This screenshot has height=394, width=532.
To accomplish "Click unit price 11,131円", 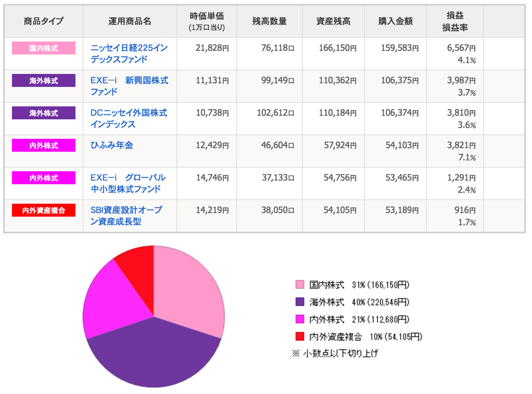I will click(212, 81).
